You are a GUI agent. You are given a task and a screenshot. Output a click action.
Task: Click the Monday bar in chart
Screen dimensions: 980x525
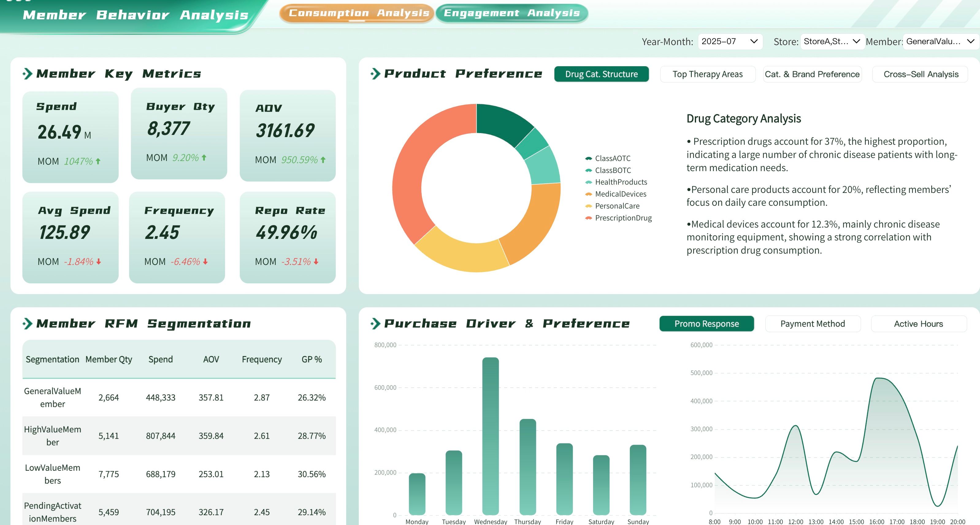417,494
